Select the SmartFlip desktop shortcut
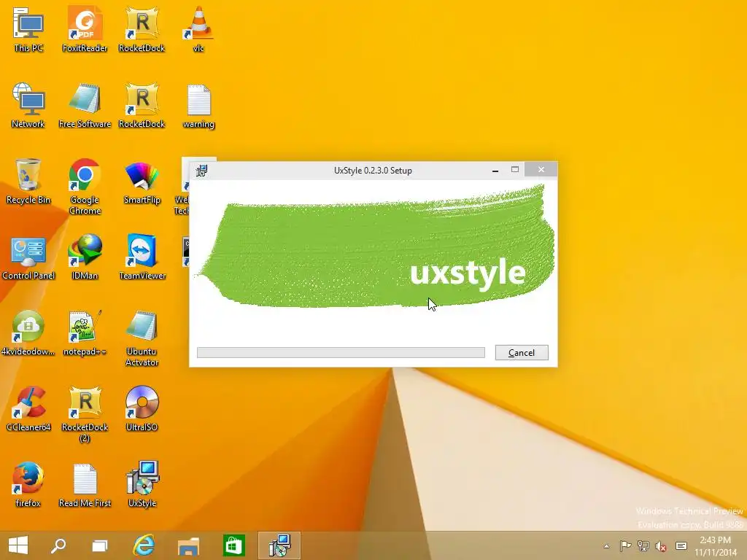This screenshot has width=747, height=560. pyautogui.click(x=142, y=182)
